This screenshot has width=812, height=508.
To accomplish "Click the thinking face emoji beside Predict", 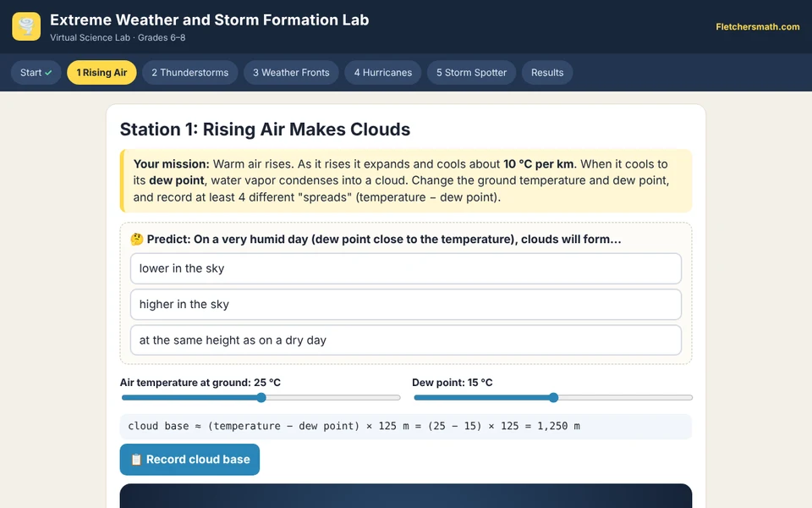I will 137,239.
